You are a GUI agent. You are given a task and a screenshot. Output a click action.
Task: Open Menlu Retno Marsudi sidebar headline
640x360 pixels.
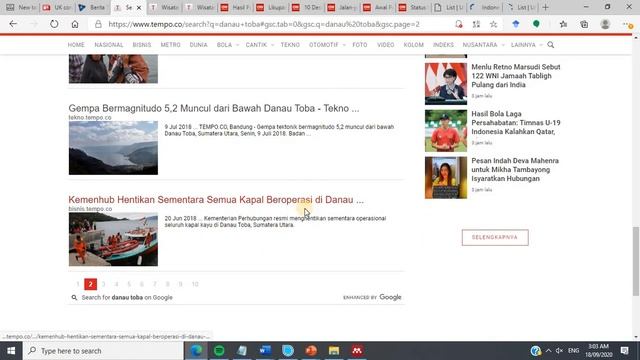point(516,76)
